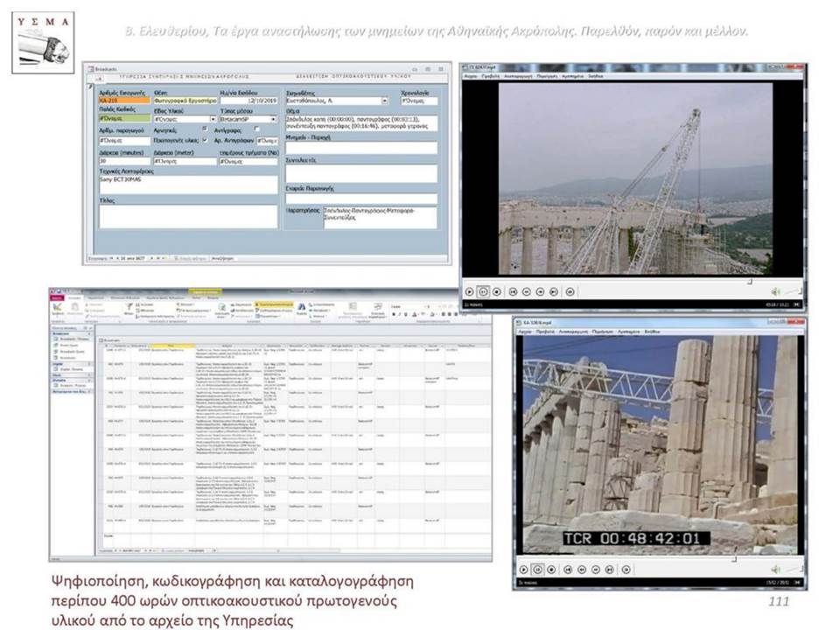Click the Διάρκεια (minutes) field
The image size is (840, 630).
click(x=124, y=161)
